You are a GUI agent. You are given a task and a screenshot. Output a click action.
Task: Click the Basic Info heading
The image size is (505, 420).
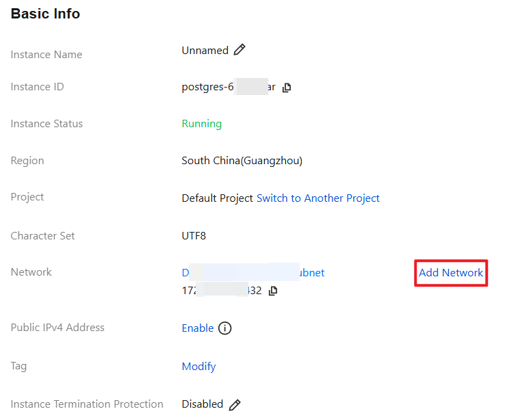(x=45, y=14)
